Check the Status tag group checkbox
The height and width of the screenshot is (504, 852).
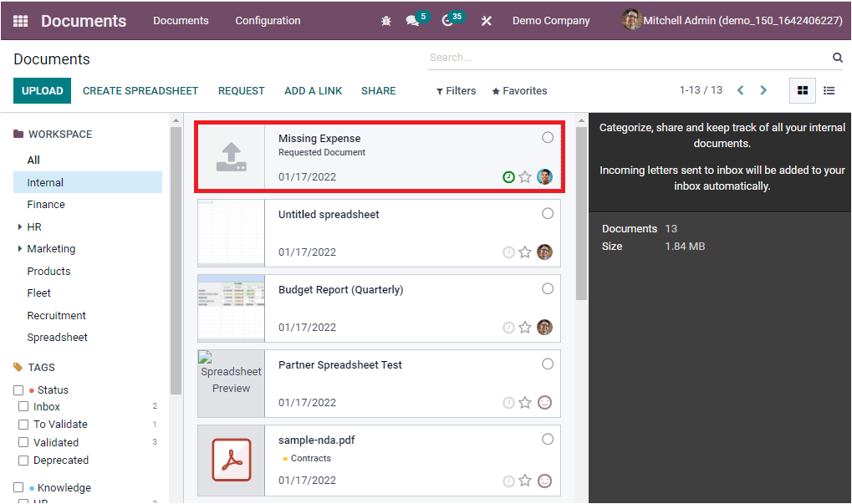point(18,390)
